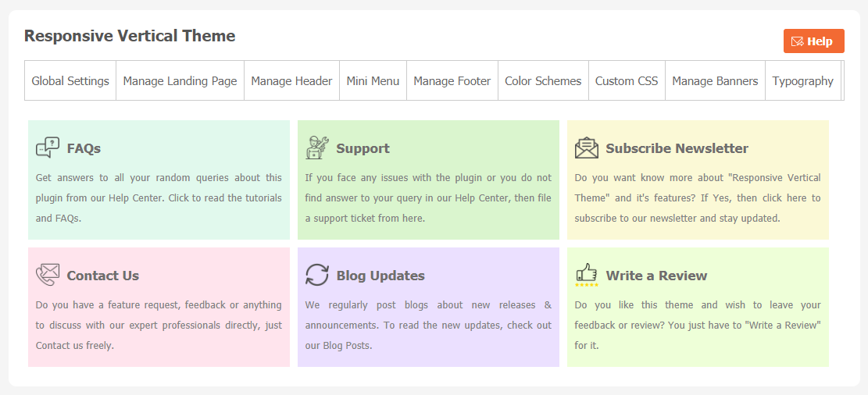Open the Global Settings tab

(x=70, y=80)
